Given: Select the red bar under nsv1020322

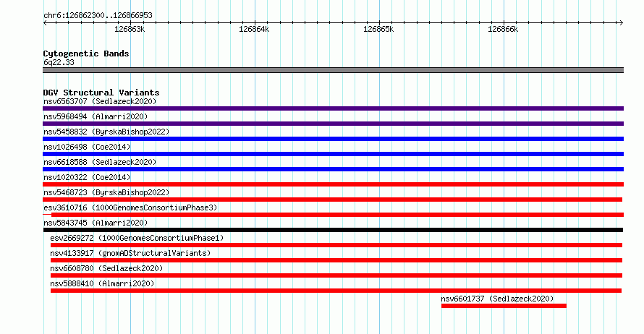Looking at the screenshot, I should coord(333,184).
